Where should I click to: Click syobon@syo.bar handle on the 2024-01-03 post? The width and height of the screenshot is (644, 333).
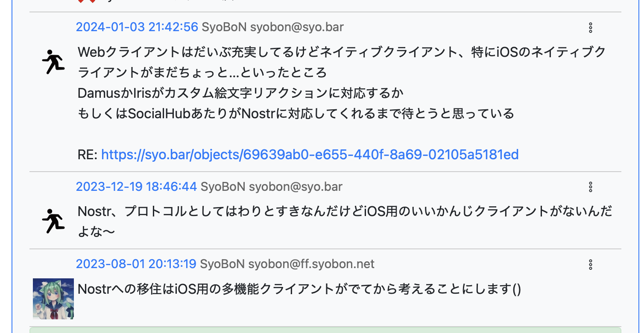pos(297,27)
